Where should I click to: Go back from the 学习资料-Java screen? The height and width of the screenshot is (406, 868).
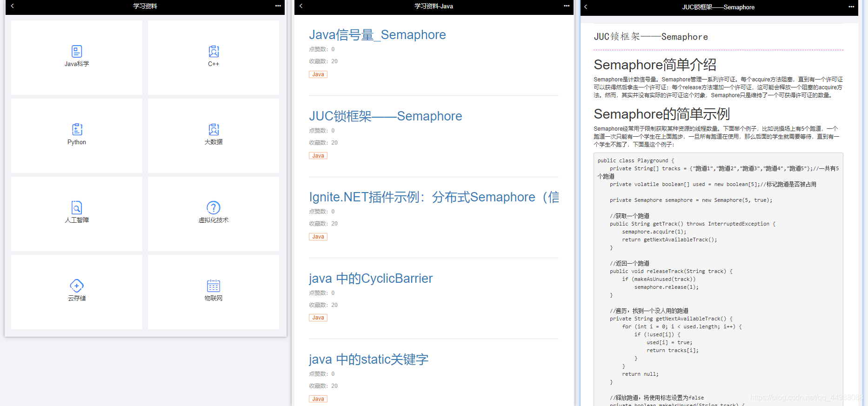[x=301, y=6]
